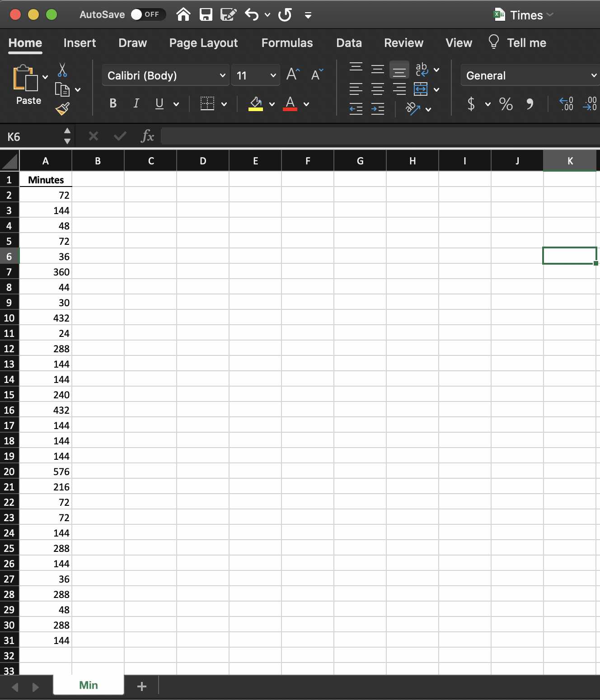Click the Insert Function fx icon
The image size is (600, 700).
pos(148,136)
